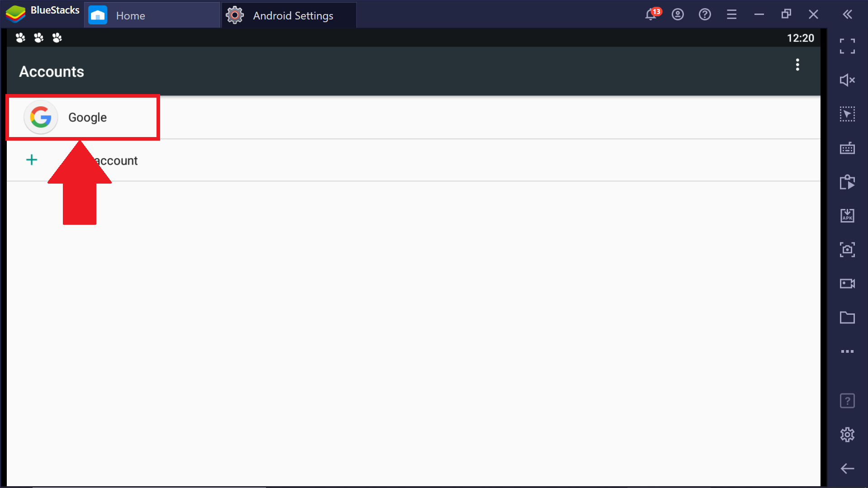Click the Install APK icon
The image size is (868, 488).
(847, 216)
